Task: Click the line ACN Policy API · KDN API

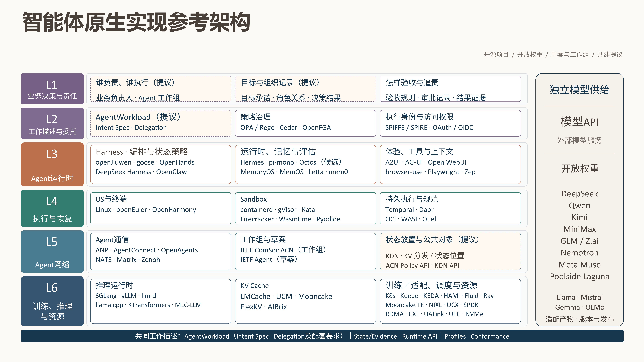Action: point(422,266)
